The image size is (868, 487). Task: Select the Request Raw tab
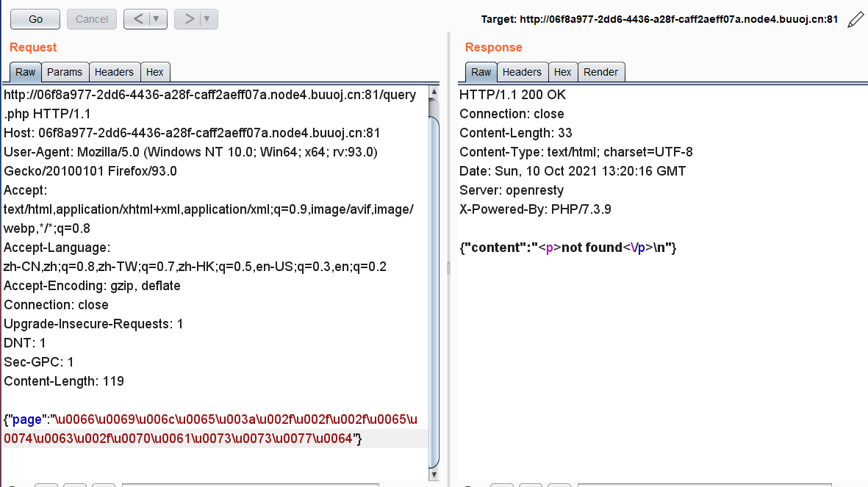tap(26, 72)
